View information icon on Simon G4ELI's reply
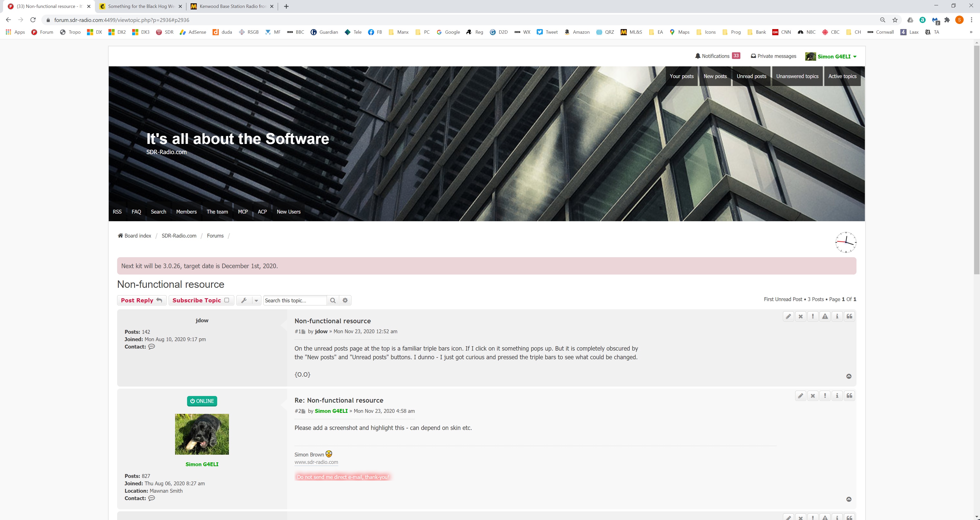 click(x=837, y=396)
